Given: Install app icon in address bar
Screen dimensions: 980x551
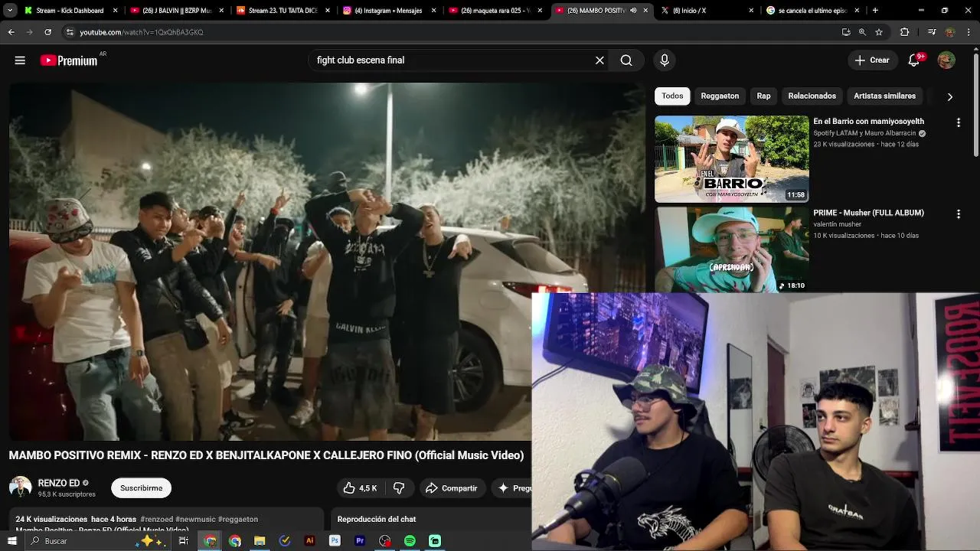Looking at the screenshot, I should coord(846,32).
